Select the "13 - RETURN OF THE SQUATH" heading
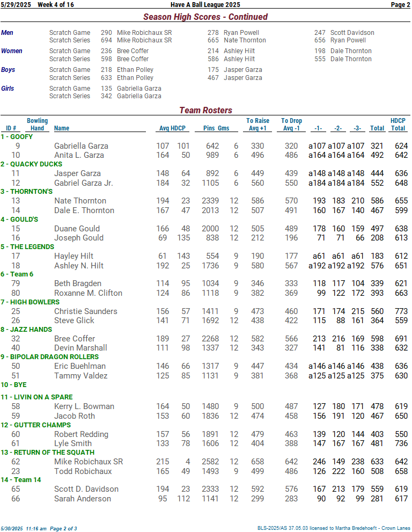 coord(40,453)
